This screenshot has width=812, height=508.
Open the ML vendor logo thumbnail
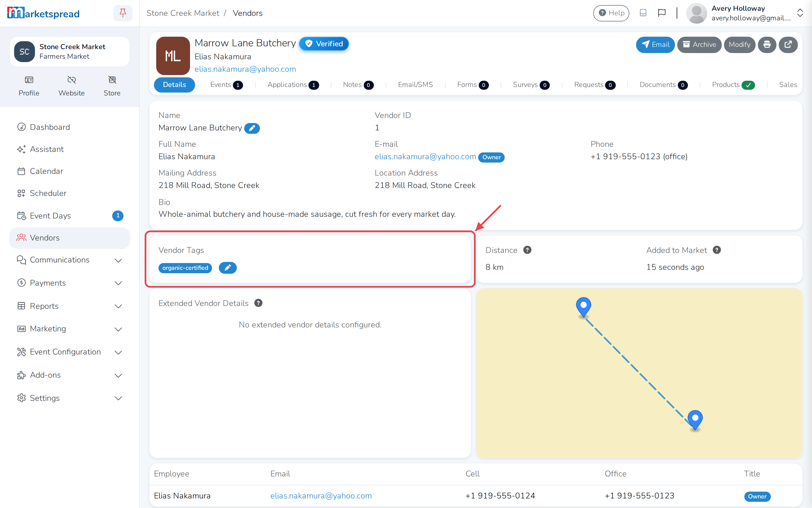tap(173, 55)
